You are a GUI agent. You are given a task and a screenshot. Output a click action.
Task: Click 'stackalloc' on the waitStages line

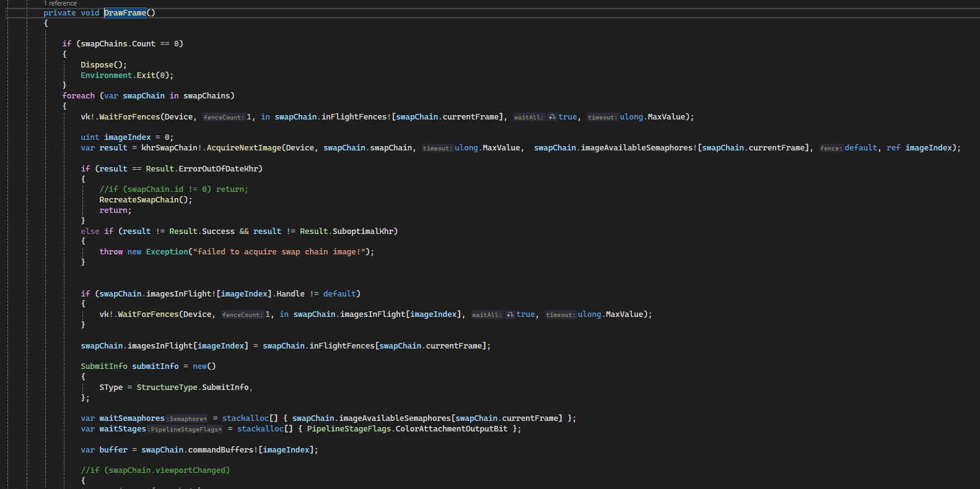coord(261,429)
